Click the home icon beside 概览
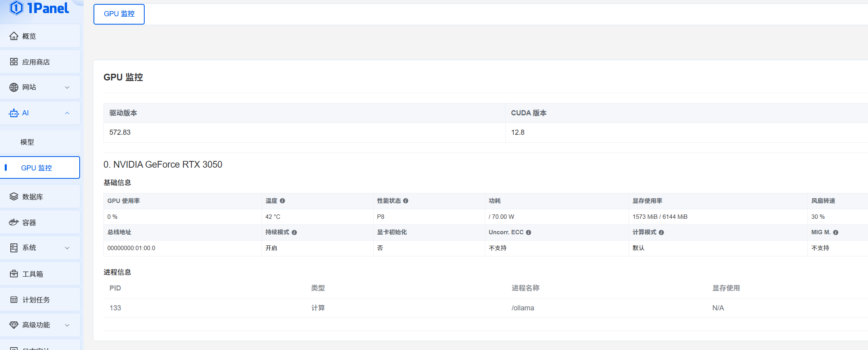The height and width of the screenshot is (350, 868). coord(14,36)
